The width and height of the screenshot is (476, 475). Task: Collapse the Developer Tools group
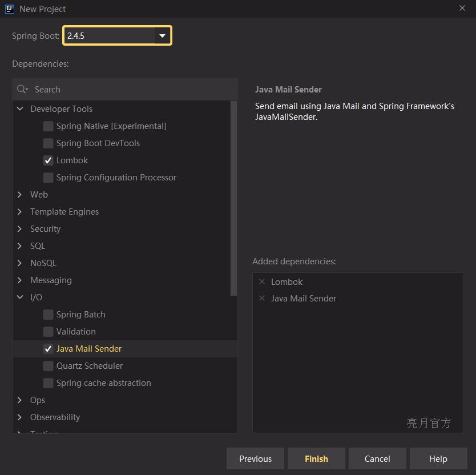20,108
